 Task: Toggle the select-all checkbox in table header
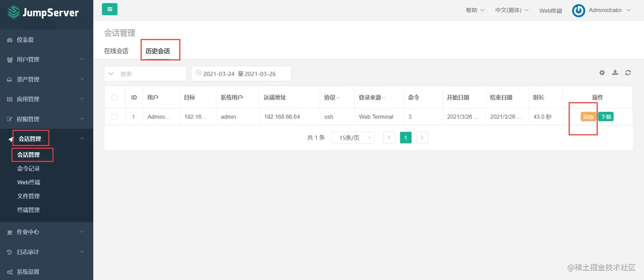pyautogui.click(x=114, y=97)
